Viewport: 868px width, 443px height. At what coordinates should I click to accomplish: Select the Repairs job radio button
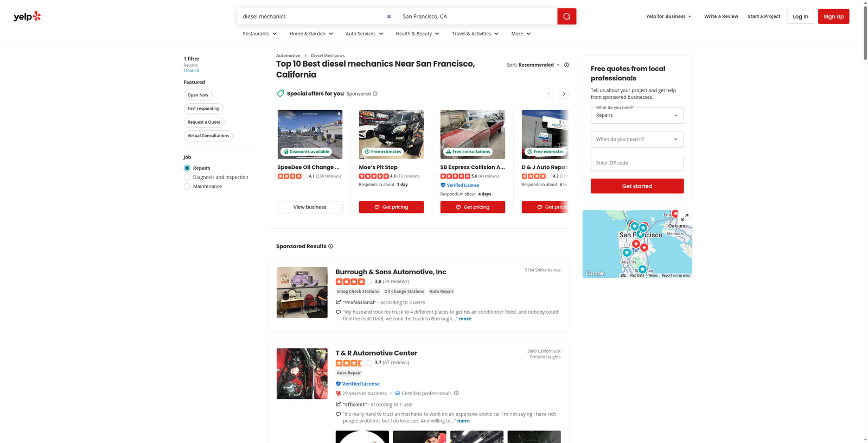pyautogui.click(x=187, y=168)
